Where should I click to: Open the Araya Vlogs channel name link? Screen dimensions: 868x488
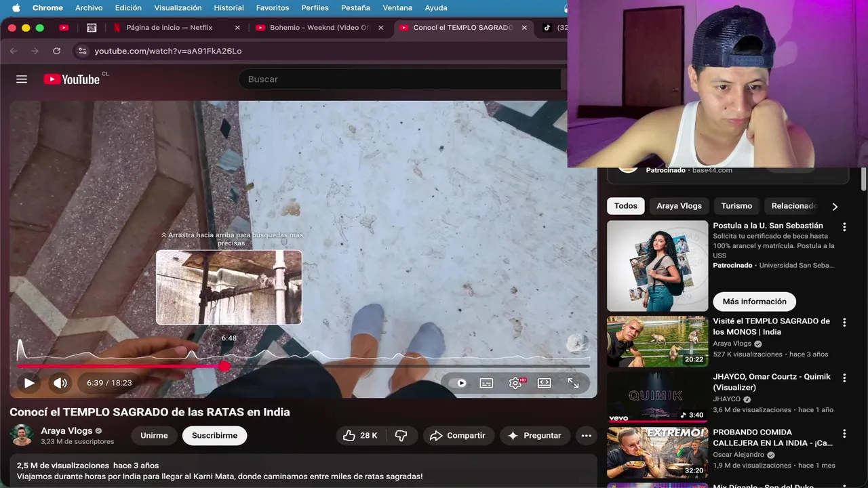click(66, 431)
